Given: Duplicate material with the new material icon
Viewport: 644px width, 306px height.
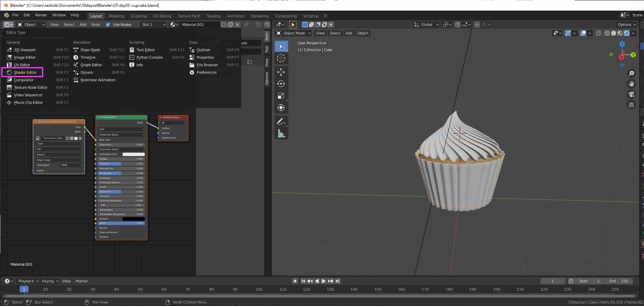Looking at the screenshot, I should [x=230, y=25].
